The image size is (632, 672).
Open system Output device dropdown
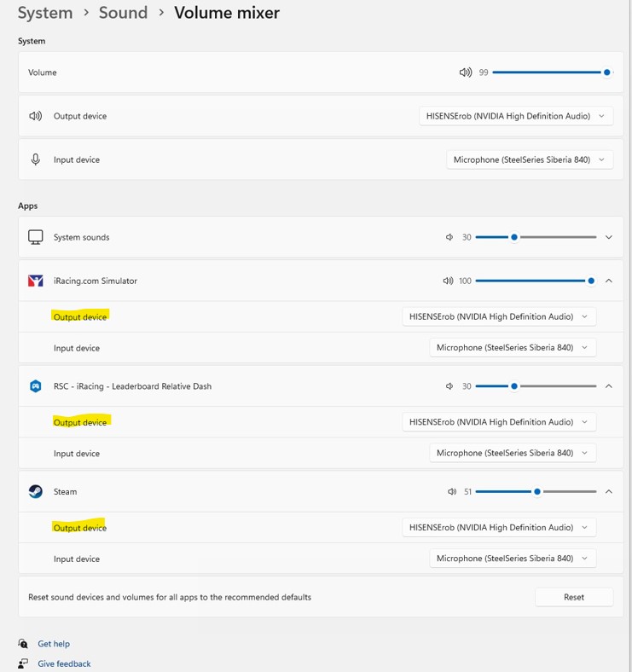[516, 116]
